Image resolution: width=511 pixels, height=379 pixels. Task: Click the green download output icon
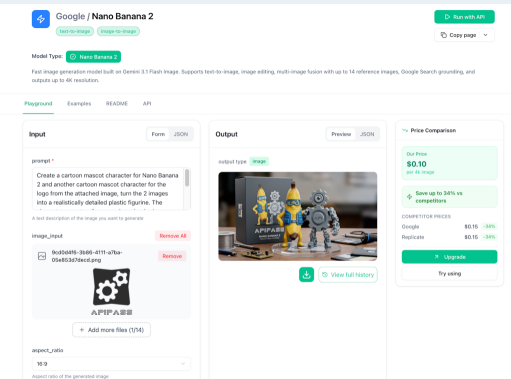pos(306,275)
